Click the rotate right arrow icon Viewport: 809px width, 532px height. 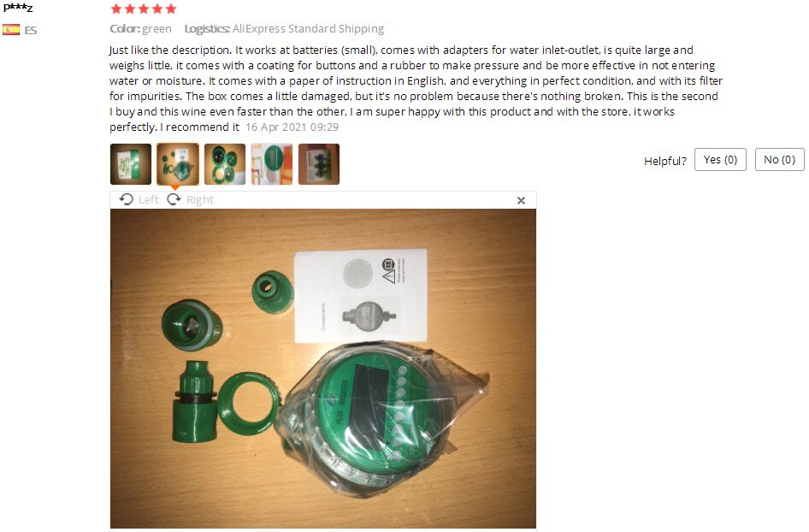[174, 199]
